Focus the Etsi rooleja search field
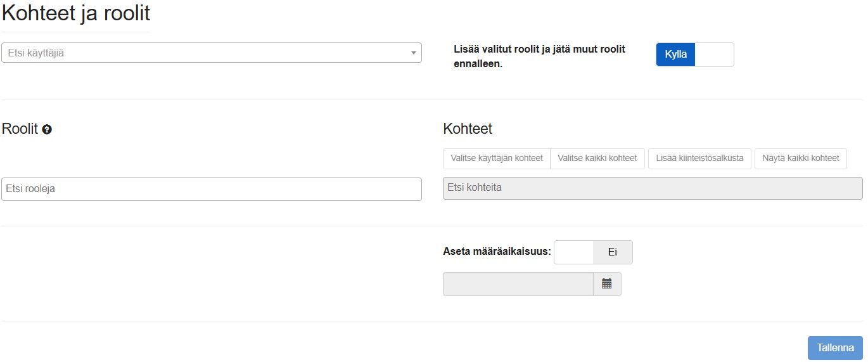The height and width of the screenshot is (362, 868). [212, 189]
